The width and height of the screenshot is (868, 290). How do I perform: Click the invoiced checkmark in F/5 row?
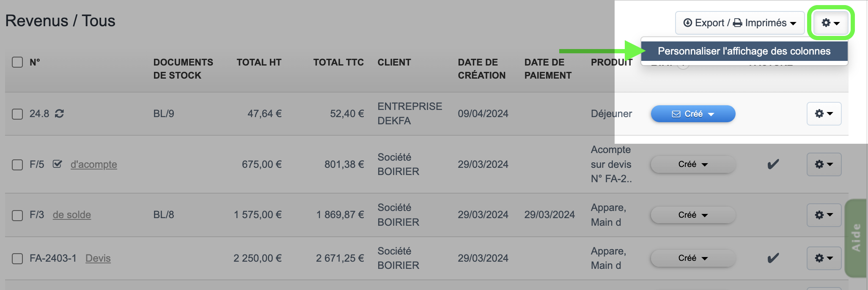(773, 164)
